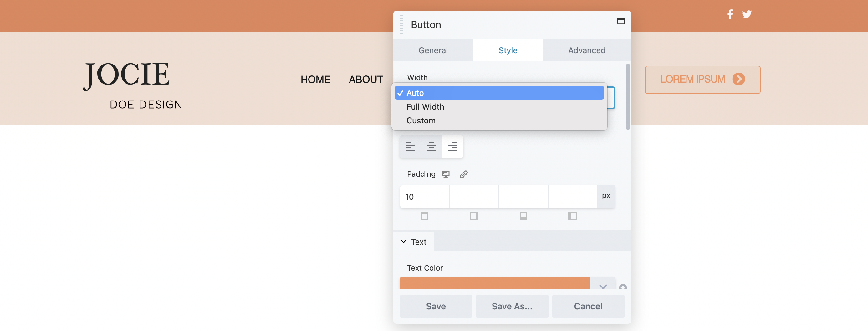Open the Facebook icon in the header
Screen dimensions: 868x331
pos(730,14)
